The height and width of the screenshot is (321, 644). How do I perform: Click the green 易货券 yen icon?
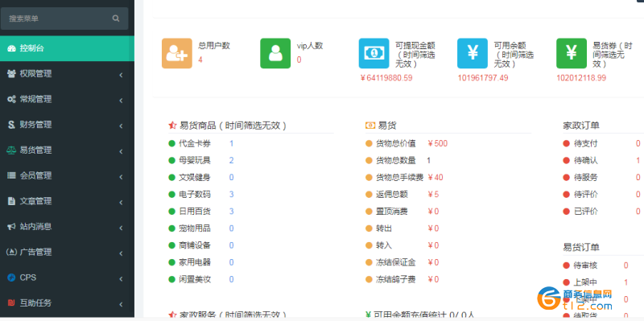(x=572, y=53)
